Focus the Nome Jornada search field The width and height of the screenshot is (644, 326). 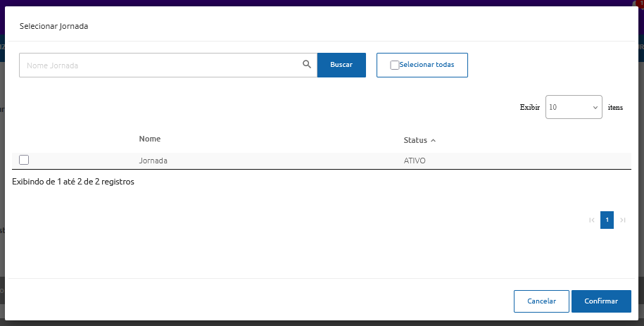[158, 65]
